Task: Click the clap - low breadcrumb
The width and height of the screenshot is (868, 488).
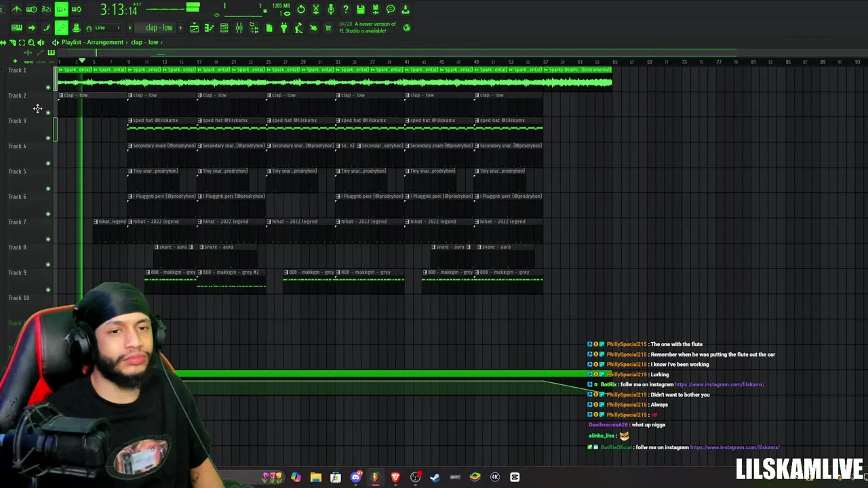Action: [144, 42]
